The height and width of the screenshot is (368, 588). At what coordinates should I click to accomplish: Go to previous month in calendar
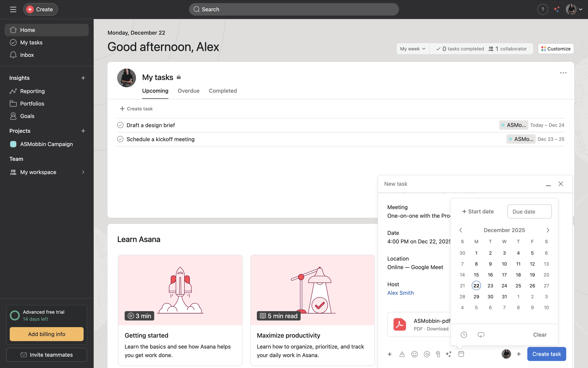461,230
